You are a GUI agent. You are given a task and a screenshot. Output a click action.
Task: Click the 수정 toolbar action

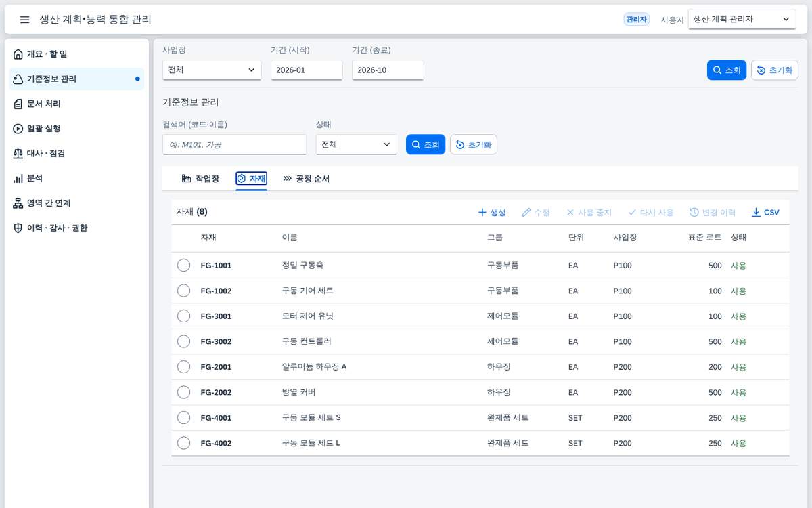[535, 212]
